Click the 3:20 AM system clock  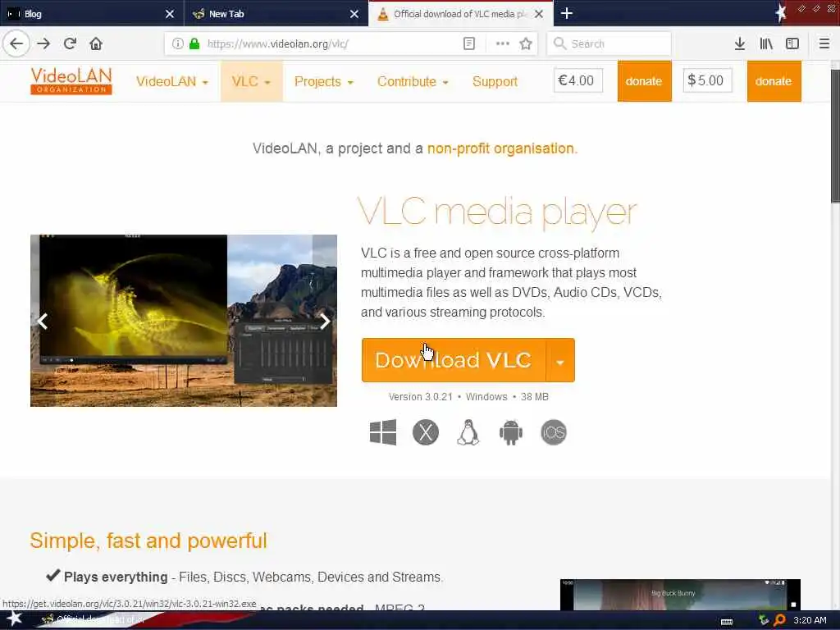pyautogui.click(x=810, y=620)
